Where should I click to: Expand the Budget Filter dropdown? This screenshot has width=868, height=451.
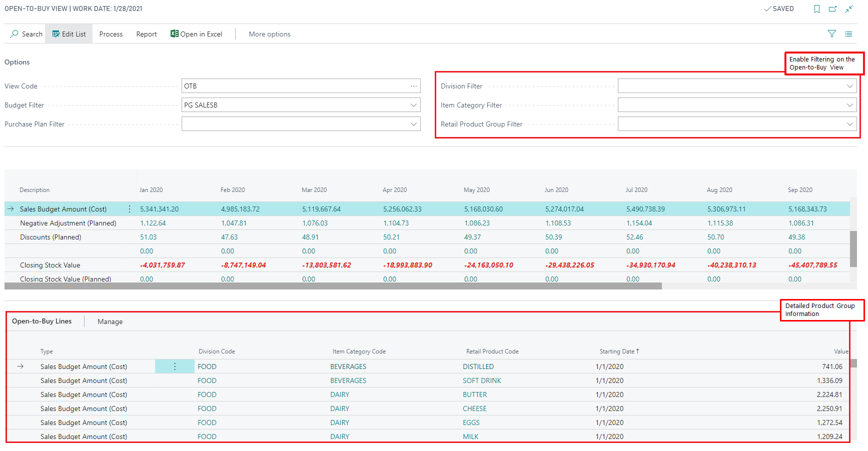[x=413, y=105]
